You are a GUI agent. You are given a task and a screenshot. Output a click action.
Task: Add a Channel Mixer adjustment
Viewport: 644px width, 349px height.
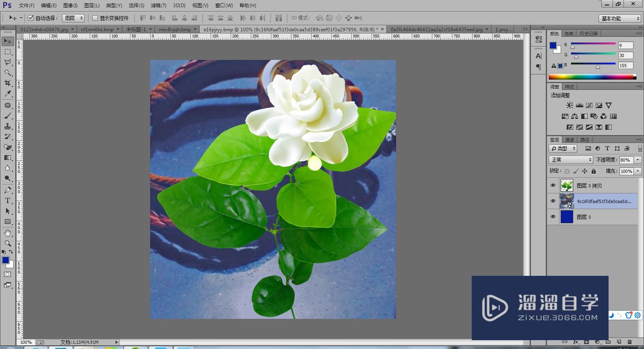[x=603, y=116]
